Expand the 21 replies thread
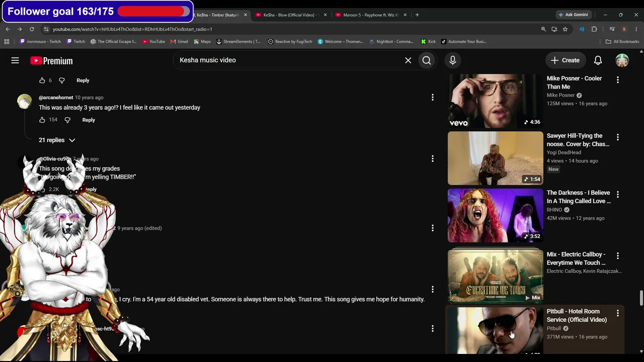Image resolution: width=644 pixels, height=362 pixels. click(57, 140)
